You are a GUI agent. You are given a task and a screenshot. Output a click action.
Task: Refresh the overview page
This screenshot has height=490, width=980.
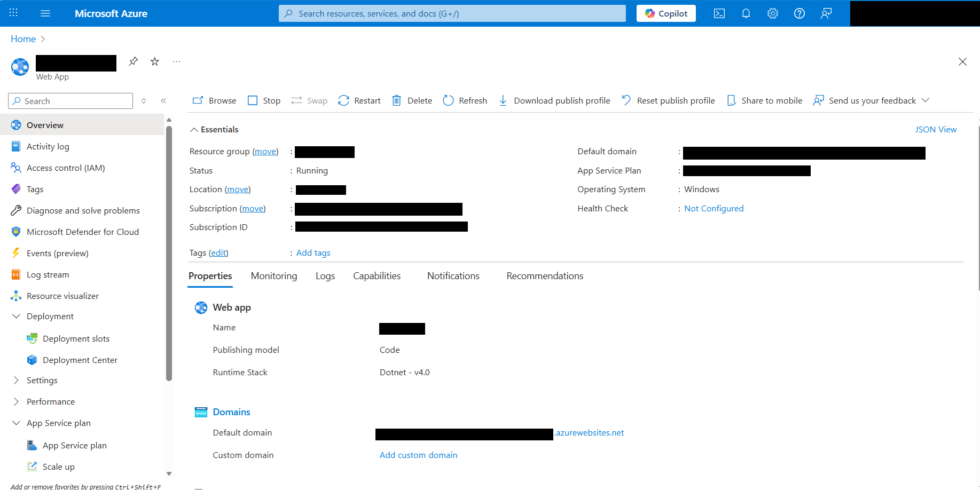click(464, 100)
